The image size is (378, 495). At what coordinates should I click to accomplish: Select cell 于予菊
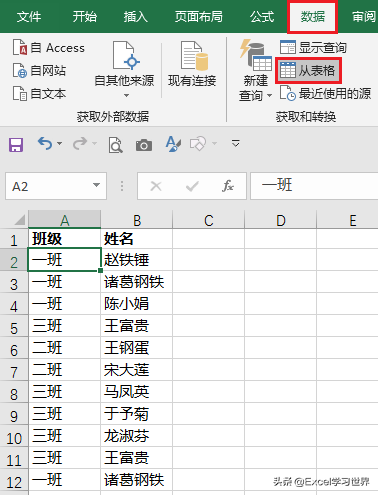point(137,414)
